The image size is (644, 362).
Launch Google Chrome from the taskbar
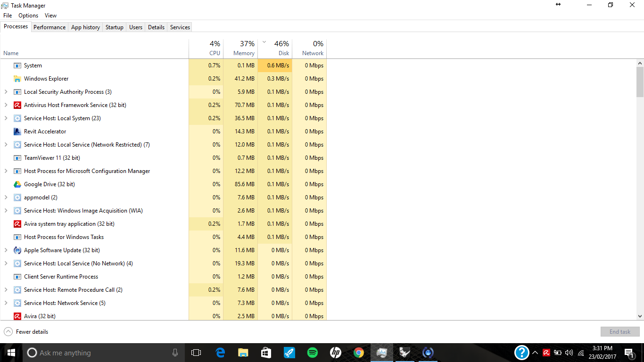click(x=359, y=353)
